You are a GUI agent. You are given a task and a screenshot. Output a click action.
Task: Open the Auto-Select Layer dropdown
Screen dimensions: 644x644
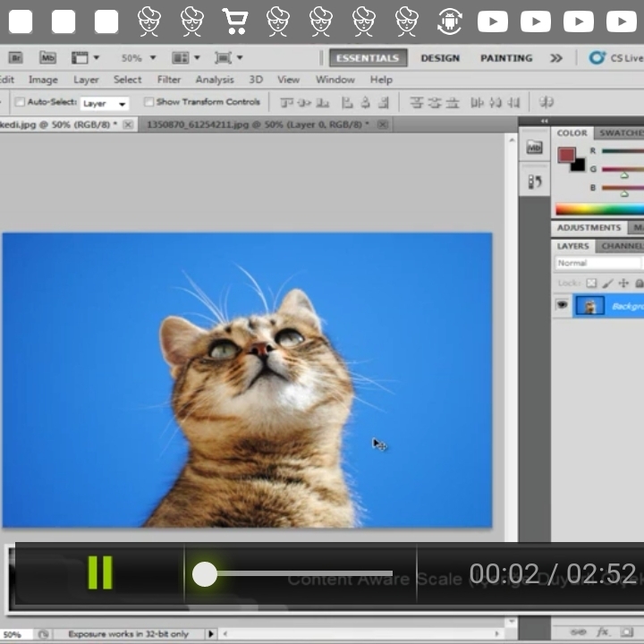point(105,103)
